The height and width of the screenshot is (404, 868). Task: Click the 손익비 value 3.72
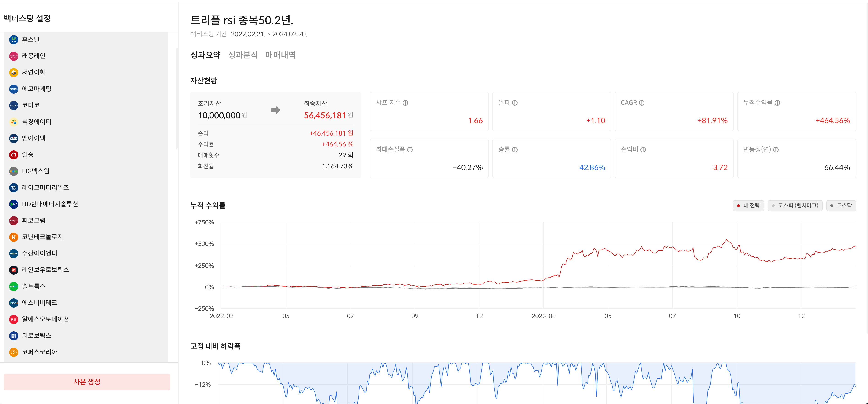[x=720, y=168]
